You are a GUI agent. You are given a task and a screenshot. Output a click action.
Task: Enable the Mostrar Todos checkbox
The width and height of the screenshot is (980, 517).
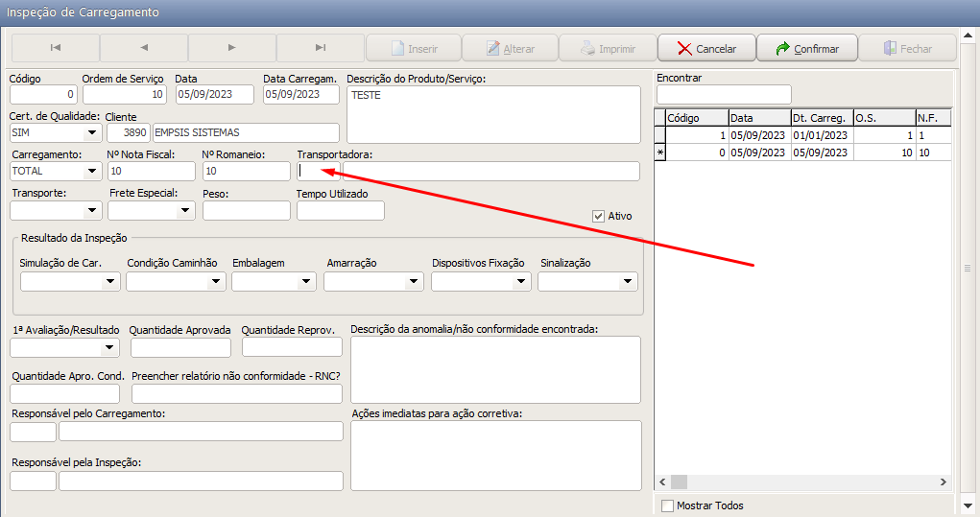click(x=667, y=505)
